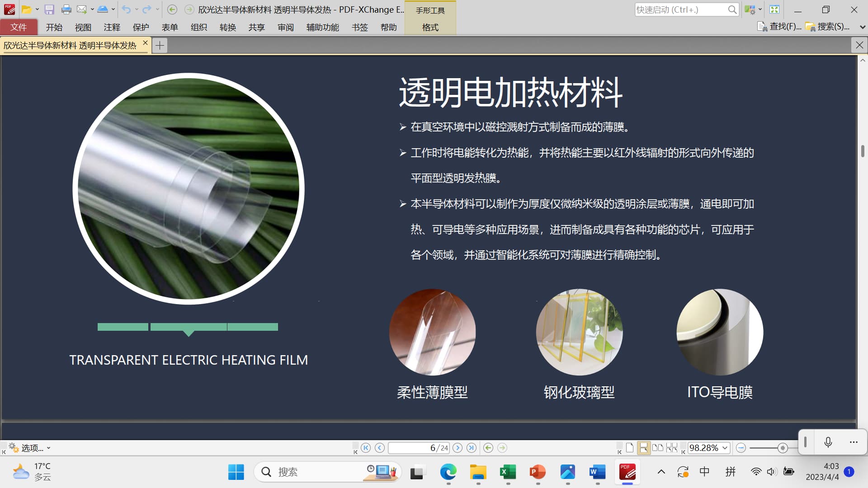The width and height of the screenshot is (868, 488).
Task: Go to the first page
Action: [x=366, y=448]
